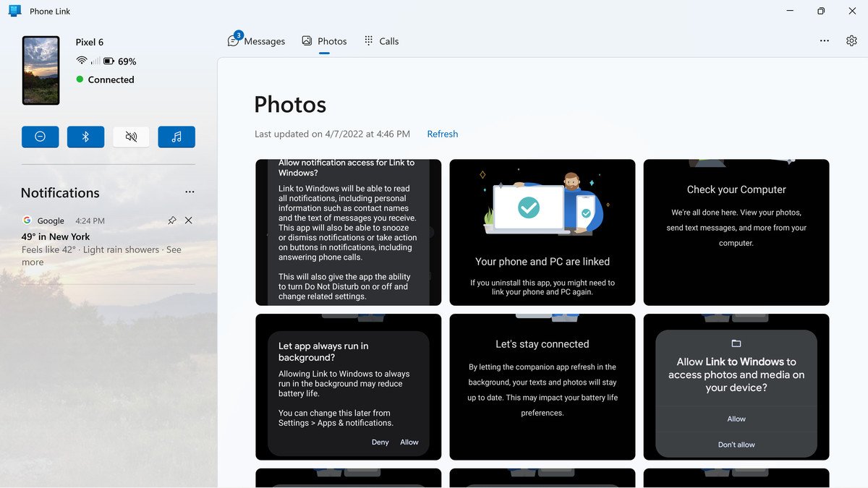Open the audio player with the music note icon
The image size is (868, 488).
pos(176,137)
